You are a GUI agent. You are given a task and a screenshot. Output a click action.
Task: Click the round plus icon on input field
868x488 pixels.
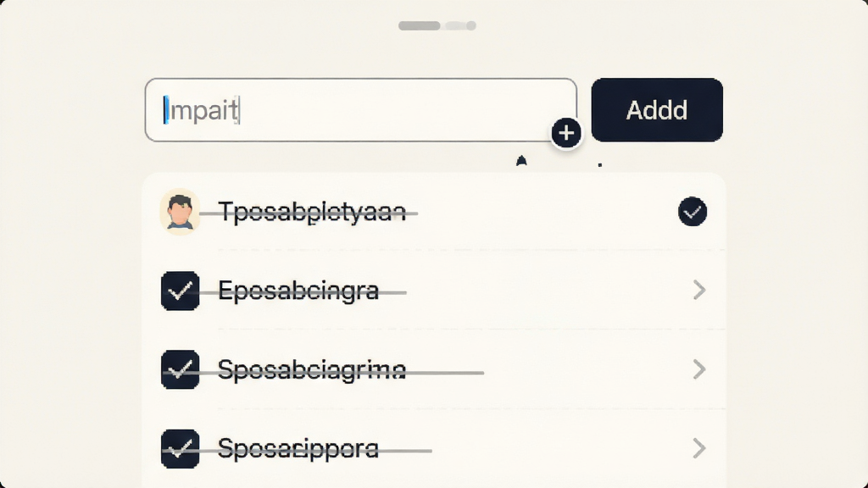(565, 133)
